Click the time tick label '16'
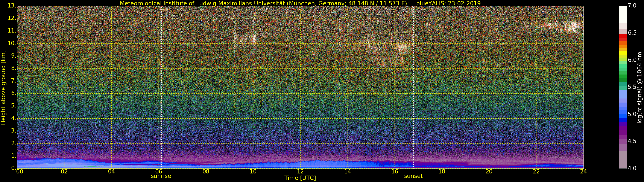644x182 pixels. (x=395, y=172)
